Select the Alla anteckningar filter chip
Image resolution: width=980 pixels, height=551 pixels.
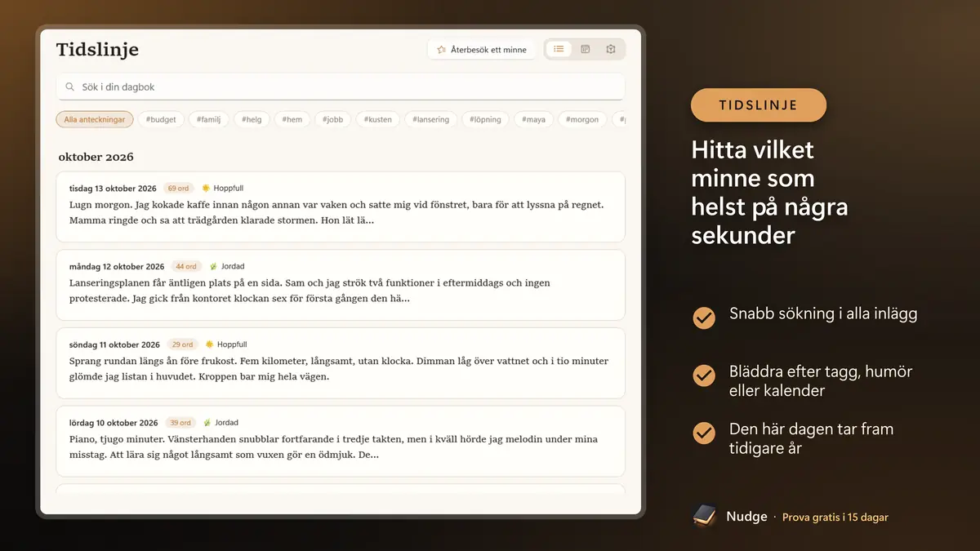coord(95,119)
